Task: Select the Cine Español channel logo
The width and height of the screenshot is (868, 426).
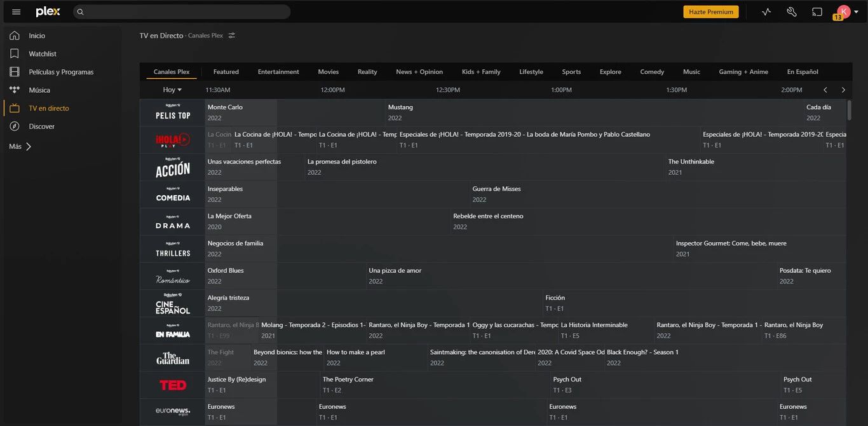Action: (x=173, y=303)
